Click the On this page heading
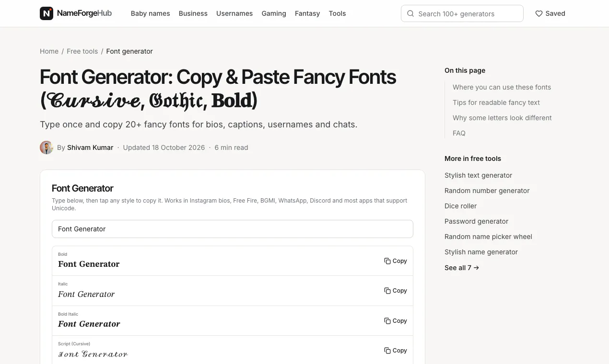Image resolution: width=609 pixels, height=364 pixels. pos(465,70)
